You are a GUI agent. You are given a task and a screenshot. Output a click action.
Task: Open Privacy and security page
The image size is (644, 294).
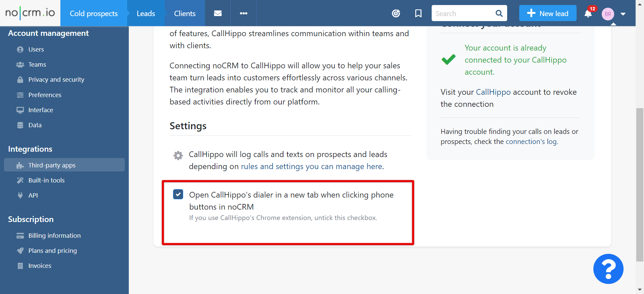[56, 80]
